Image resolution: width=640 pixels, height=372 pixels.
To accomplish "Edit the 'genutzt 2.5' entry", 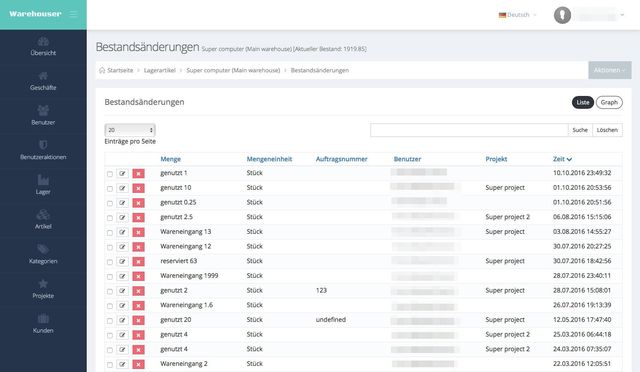I will tap(122, 218).
